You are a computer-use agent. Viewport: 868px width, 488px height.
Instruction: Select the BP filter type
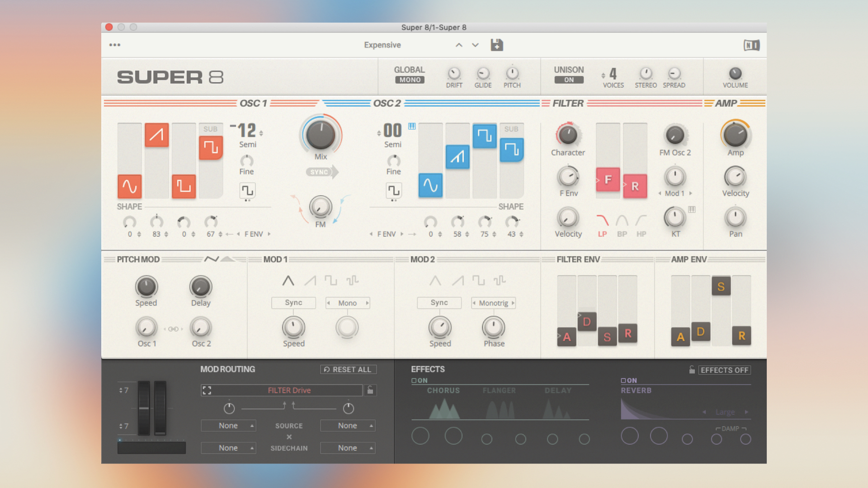click(622, 225)
